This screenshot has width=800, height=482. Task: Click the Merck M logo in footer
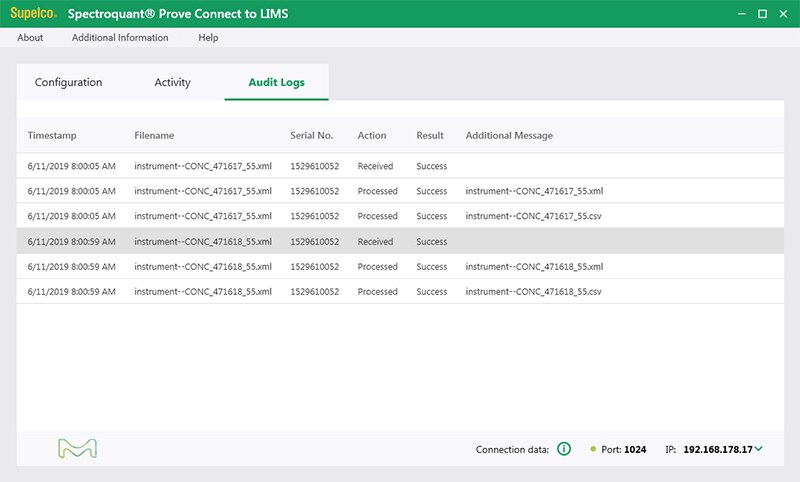pos(77,449)
